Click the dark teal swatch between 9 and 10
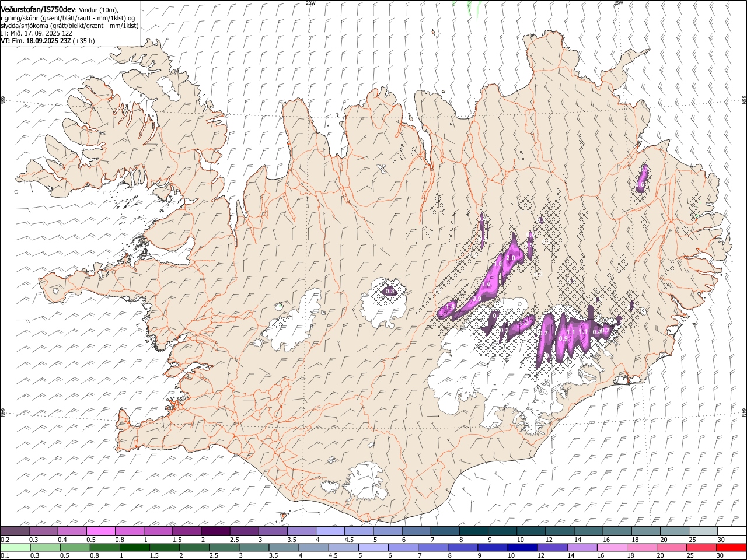 tap(502, 531)
